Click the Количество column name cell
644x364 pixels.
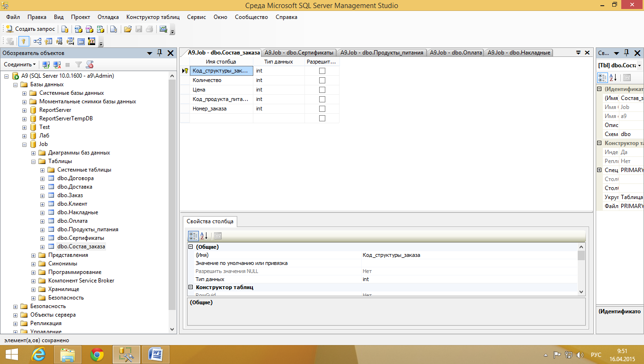point(221,80)
